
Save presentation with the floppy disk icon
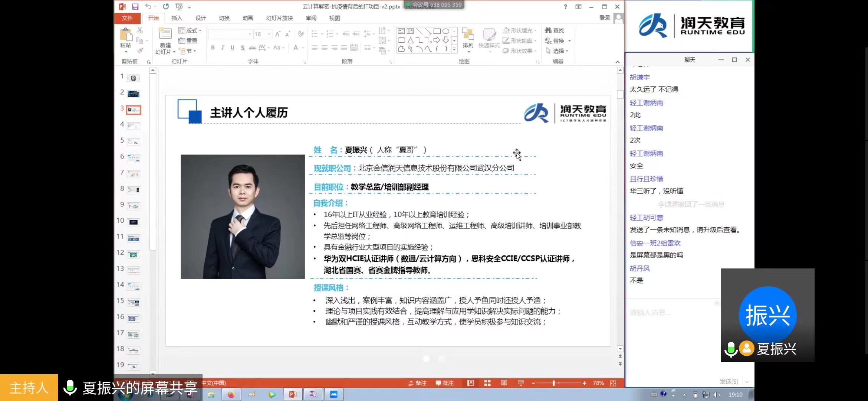(135, 7)
